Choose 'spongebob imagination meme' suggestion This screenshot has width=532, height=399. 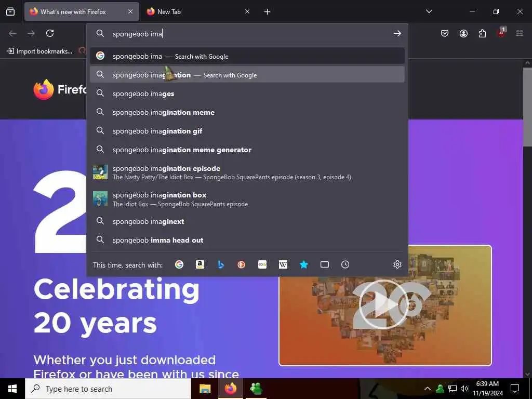tap(247, 112)
